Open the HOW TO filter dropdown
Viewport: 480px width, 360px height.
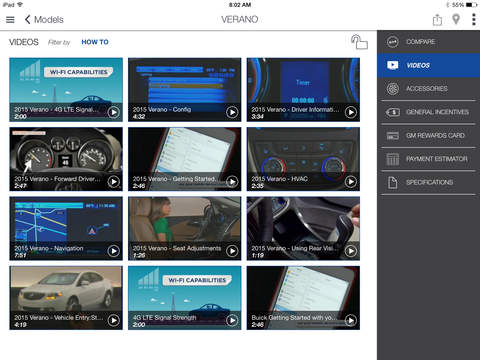click(x=95, y=42)
